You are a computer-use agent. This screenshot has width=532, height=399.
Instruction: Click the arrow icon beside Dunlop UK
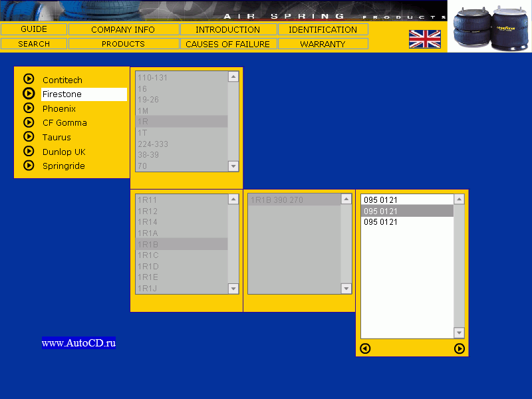[x=29, y=151]
